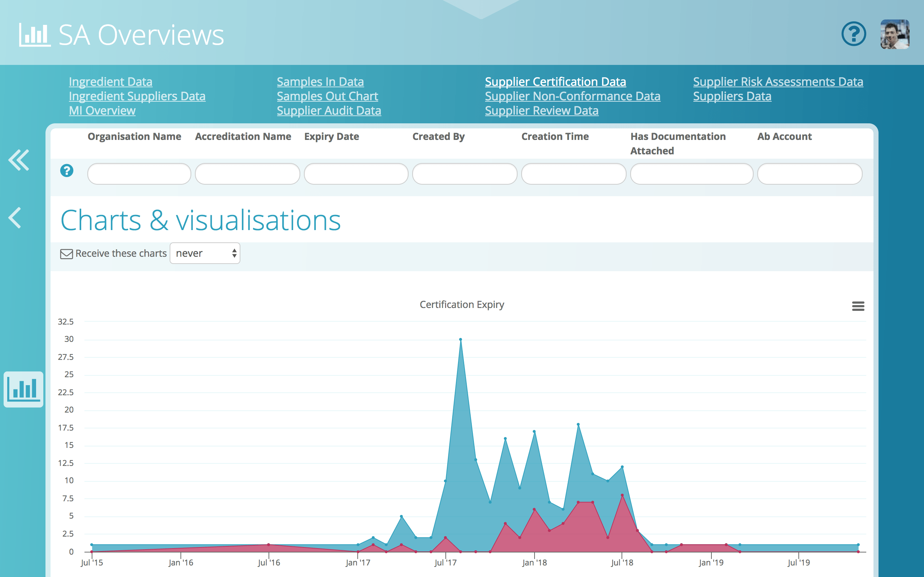Open the Ingredient Data link
The width and height of the screenshot is (924, 577).
(110, 81)
